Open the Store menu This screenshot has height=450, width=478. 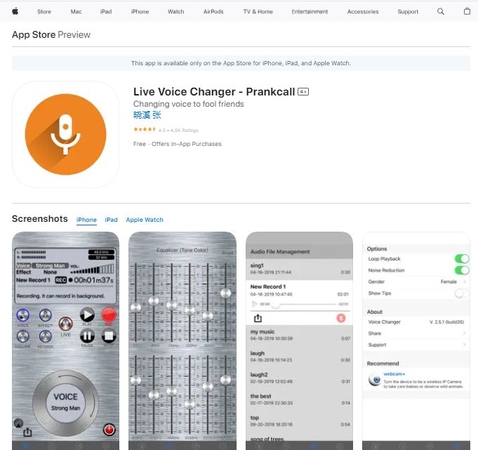point(44,12)
